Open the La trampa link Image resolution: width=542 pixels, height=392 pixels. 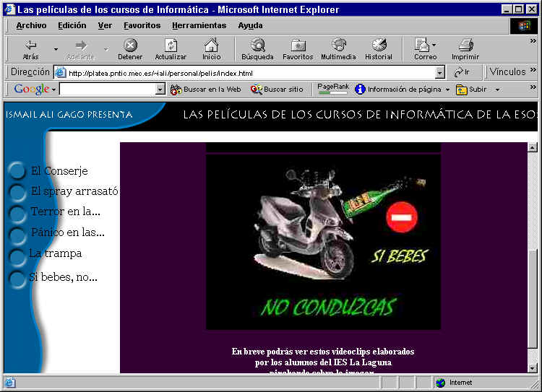click(56, 253)
